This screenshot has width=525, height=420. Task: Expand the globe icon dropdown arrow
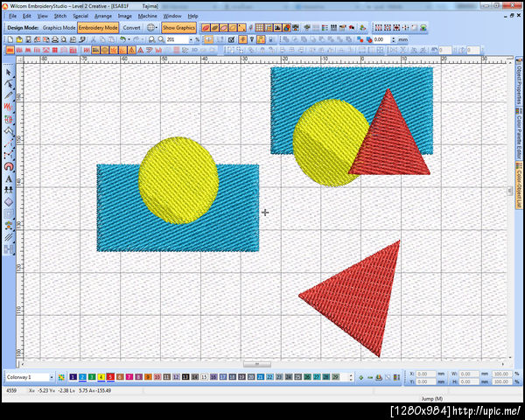pyautogui.click(x=157, y=27)
